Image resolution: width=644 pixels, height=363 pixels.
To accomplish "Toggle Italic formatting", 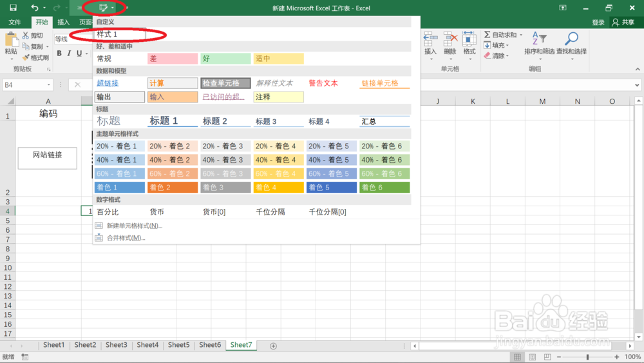I will pyautogui.click(x=69, y=53).
